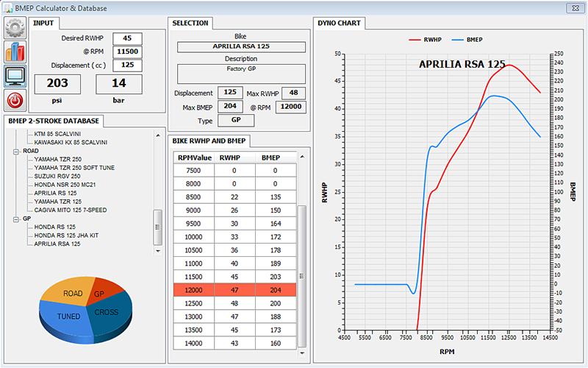Viewport: 588px width, 368px height.
Task: Click the 7500 RPM table cell
Action: [194, 171]
